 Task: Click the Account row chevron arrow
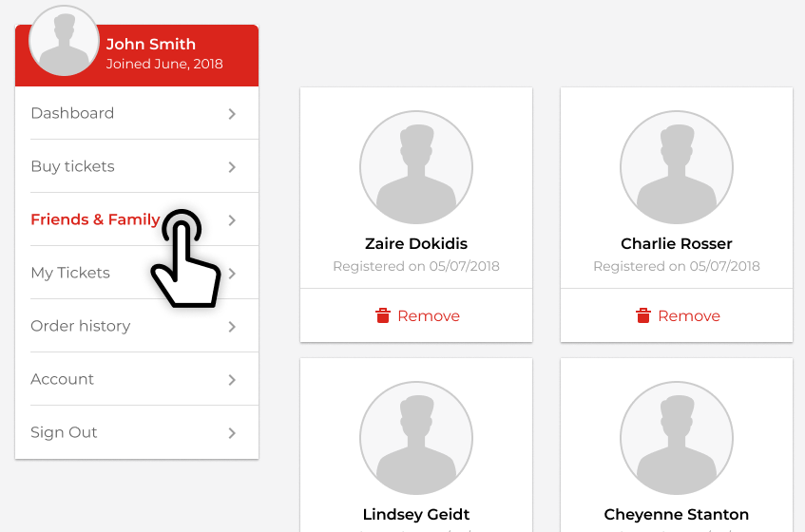tap(232, 380)
